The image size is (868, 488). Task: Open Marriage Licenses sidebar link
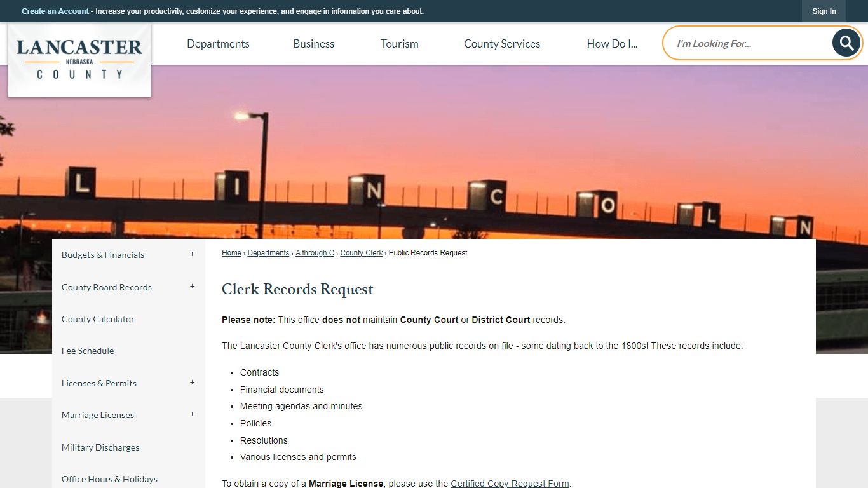pos(98,415)
